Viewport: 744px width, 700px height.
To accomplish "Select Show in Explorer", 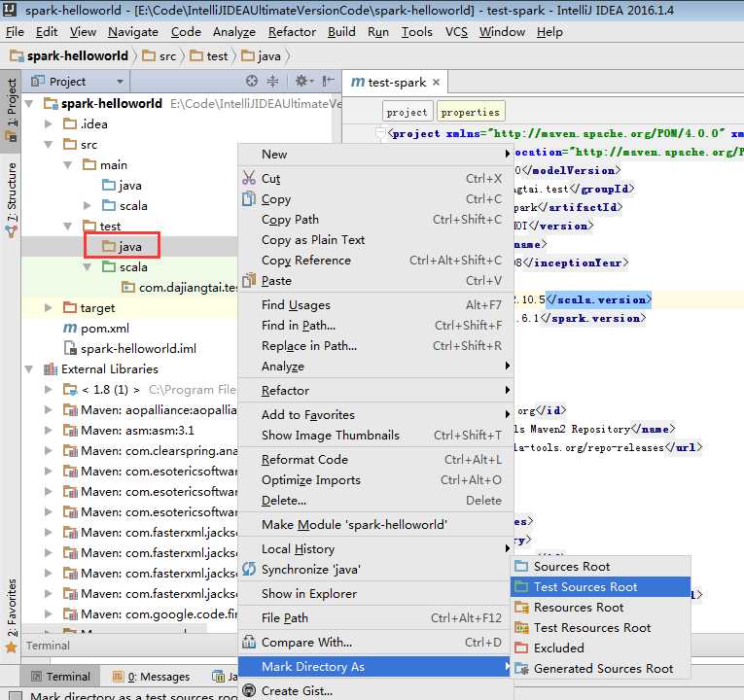I will coord(375,593).
